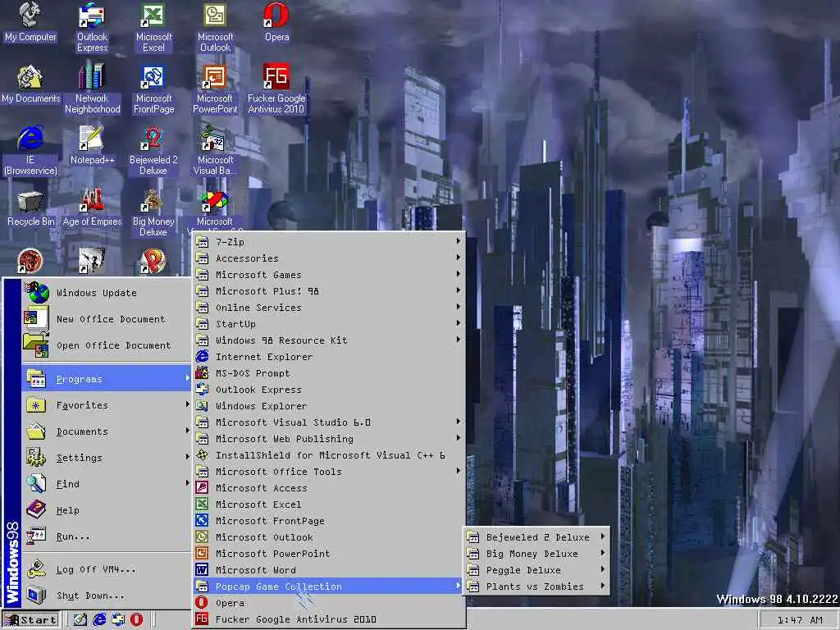Expand Programs in Start menu

pyautogui.click(x=107, y=379)
